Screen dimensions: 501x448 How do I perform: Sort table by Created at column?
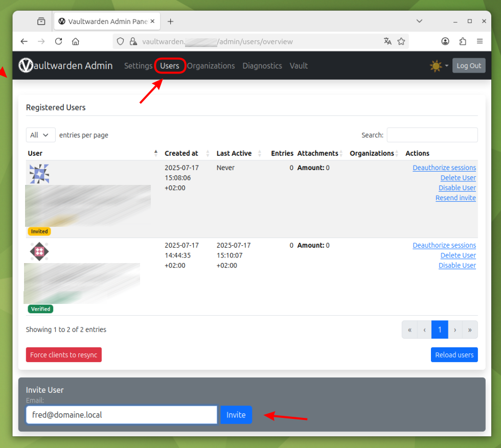coord(187,153)
